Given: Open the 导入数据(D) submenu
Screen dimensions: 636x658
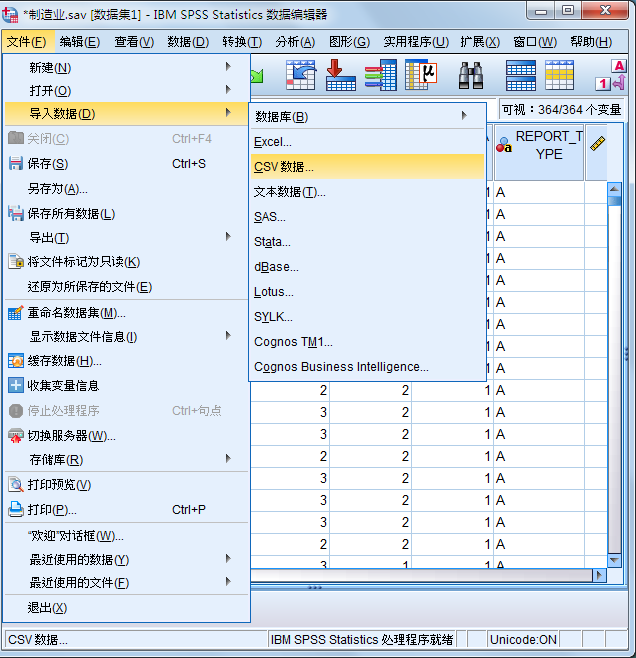Looking at the screenshot, I should coord(127,113).
